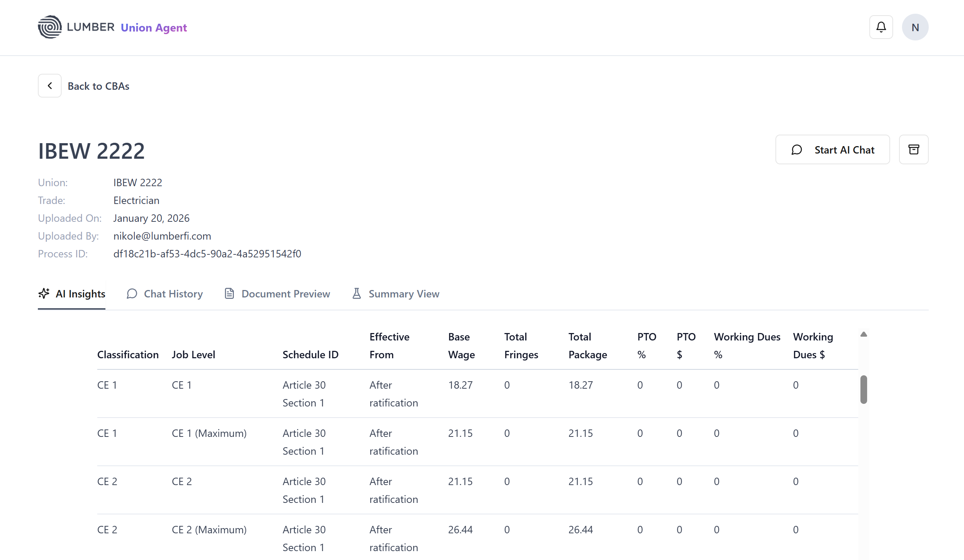Click the back arrow chevron button
This screenshot has width=964, height=560.
pyautogui.click(x=50, y=86)
